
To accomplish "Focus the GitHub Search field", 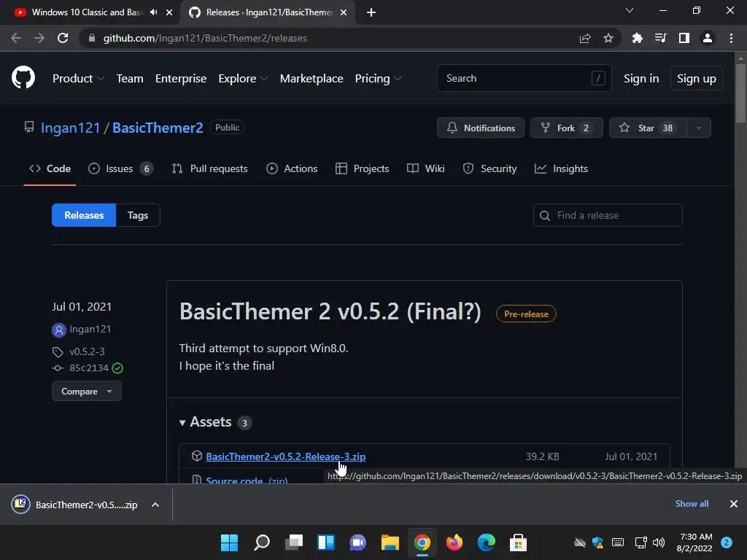I will [x=524, y=78].
